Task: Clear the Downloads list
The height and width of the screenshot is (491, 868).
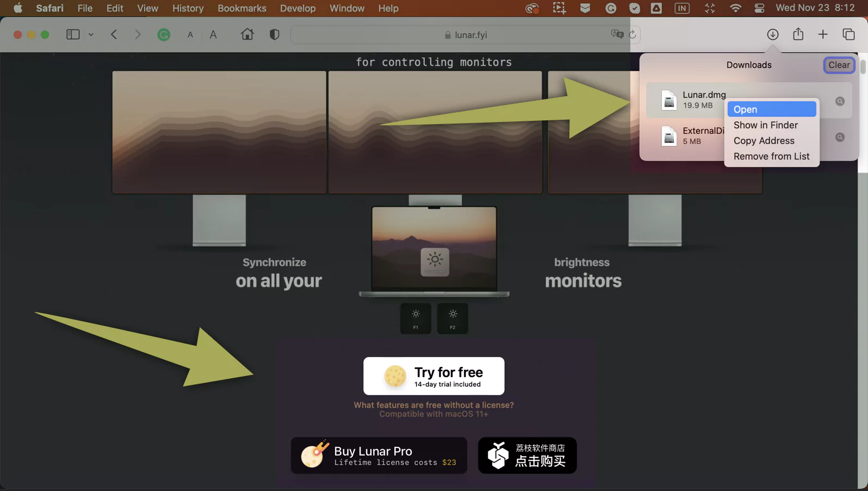Action: 839,65
